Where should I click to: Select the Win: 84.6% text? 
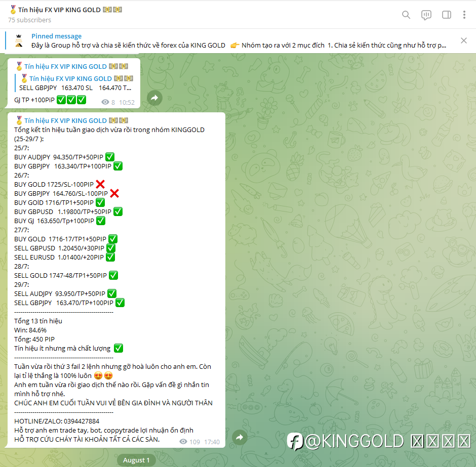(30, 330)
